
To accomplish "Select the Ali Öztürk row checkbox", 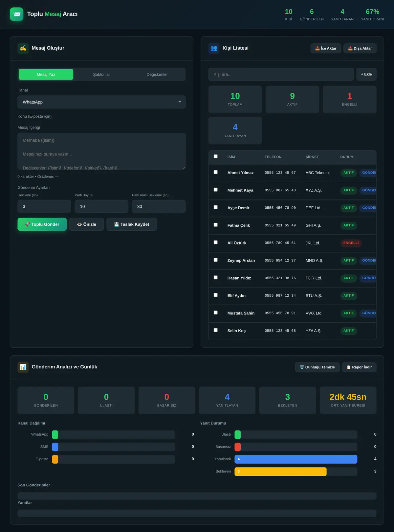I will pyautogui.click(x=216, y=243).
